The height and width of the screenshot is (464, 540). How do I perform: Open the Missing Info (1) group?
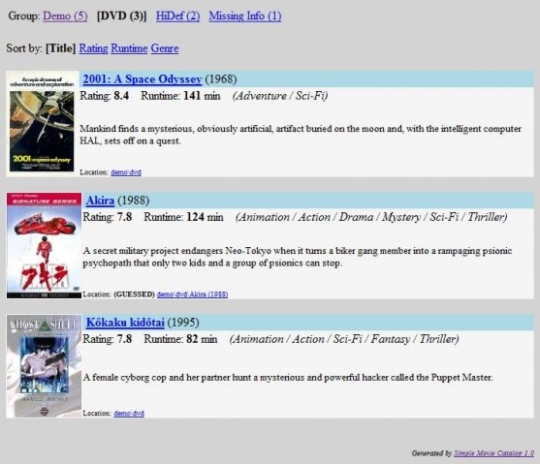pyautogui.click(x=245, y=16)
